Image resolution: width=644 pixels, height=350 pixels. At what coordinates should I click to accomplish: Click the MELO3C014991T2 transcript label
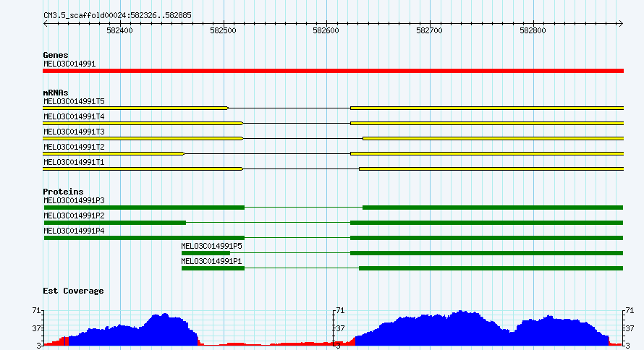pos(74,147)
